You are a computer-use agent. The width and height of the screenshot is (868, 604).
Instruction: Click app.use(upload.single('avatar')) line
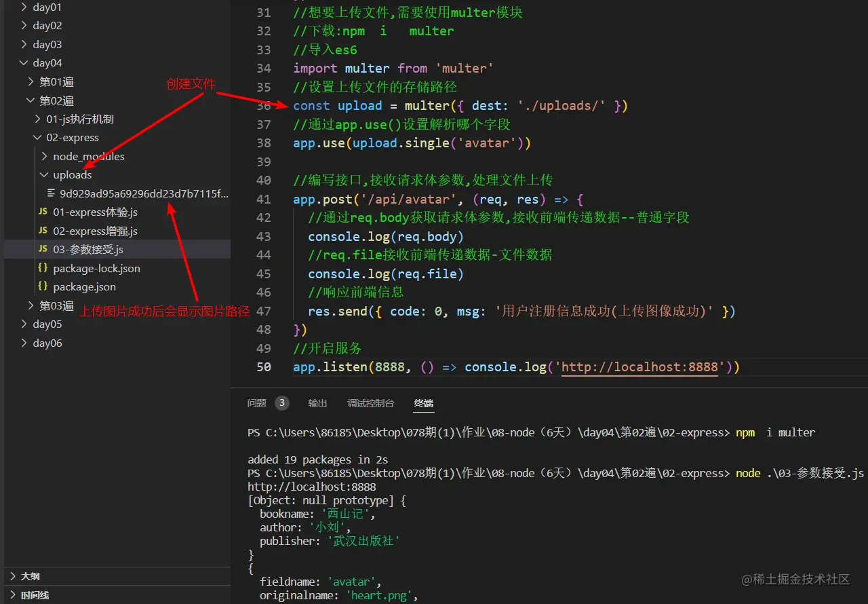(412, 143)
